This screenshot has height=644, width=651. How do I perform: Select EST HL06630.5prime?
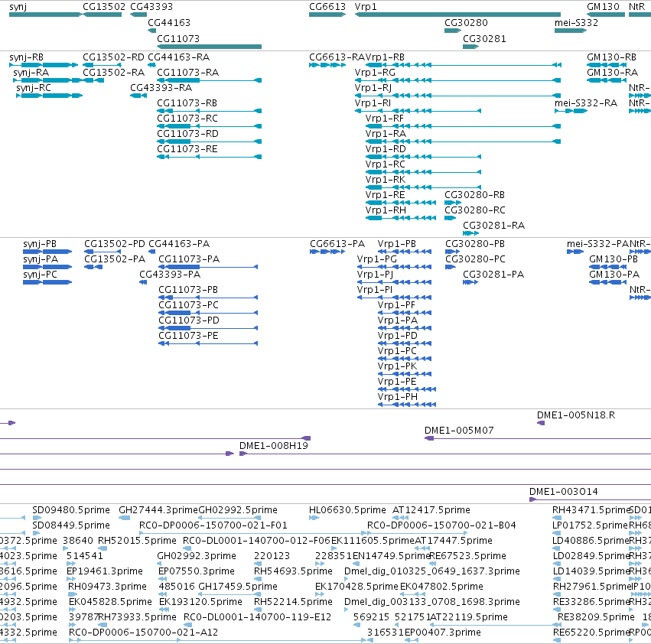click(347, 510)
